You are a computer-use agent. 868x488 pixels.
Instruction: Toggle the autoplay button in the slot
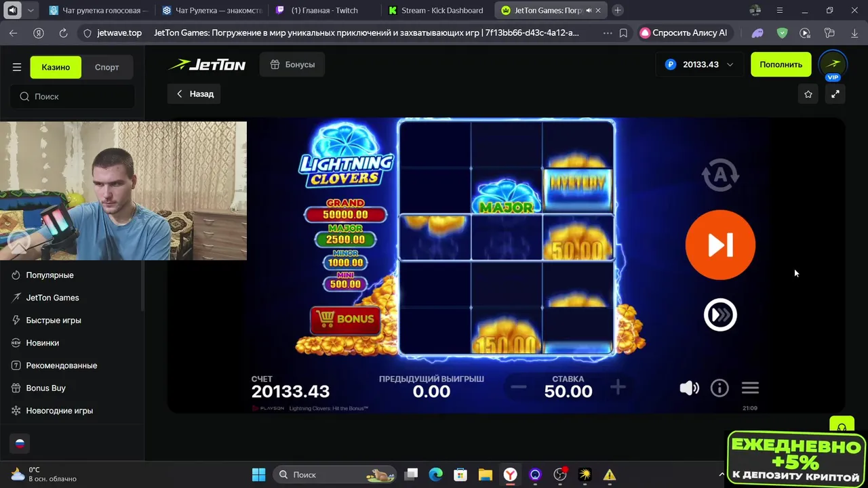[x=720, y=175]
